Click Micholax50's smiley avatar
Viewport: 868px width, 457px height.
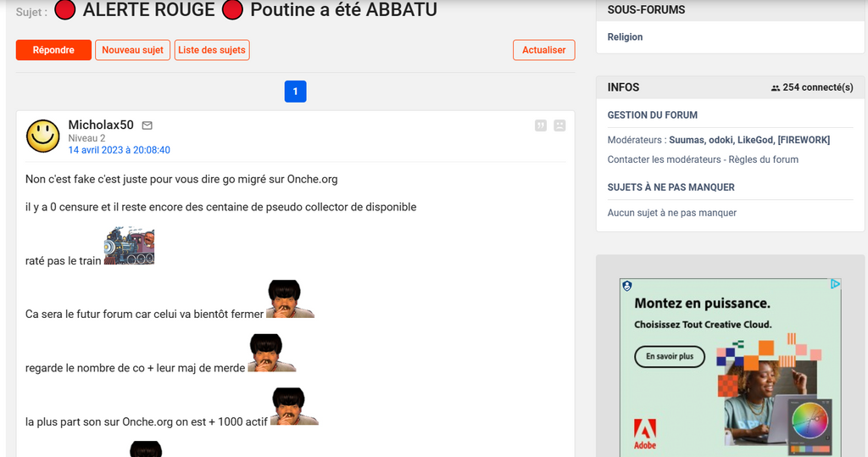click(x=42, y=137)
